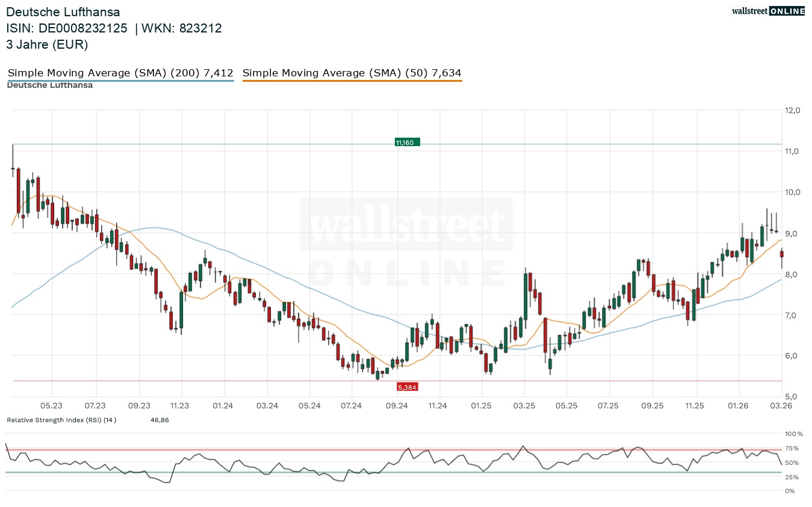This screenshot has width=812, height=507.
Task: Toggle the SMA (200) legend entry
Action: 120,73
